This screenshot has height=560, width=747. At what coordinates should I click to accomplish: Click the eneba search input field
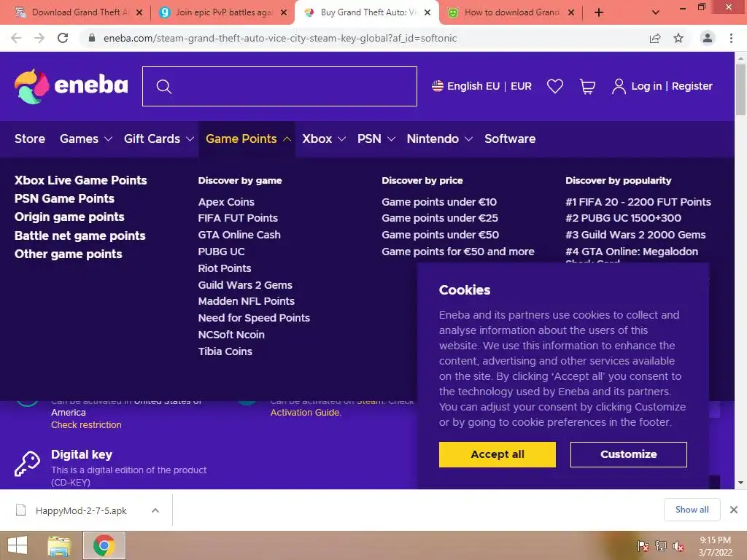tap(279, 86)
